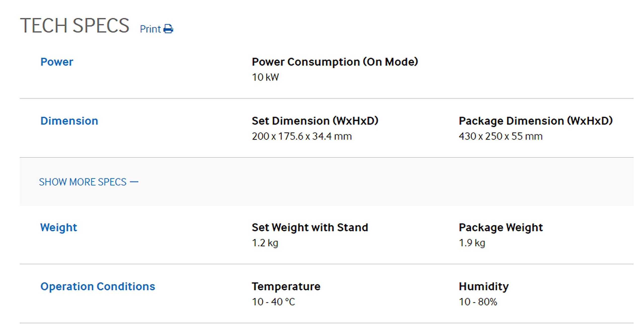Click Power Consumption (On Mode) heading
Viewport: 644px width, 336px height.
click(x=335, y=62)
